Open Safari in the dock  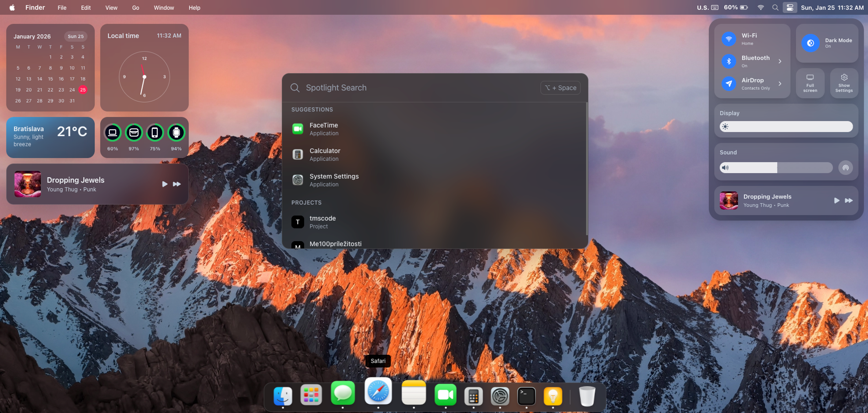378,391
